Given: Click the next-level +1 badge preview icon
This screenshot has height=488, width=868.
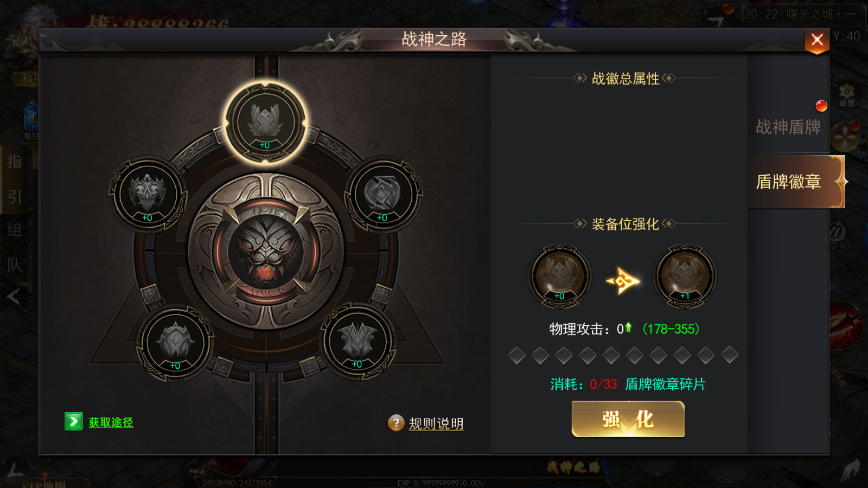Looking at the screenshot, I should click(685, 276).
